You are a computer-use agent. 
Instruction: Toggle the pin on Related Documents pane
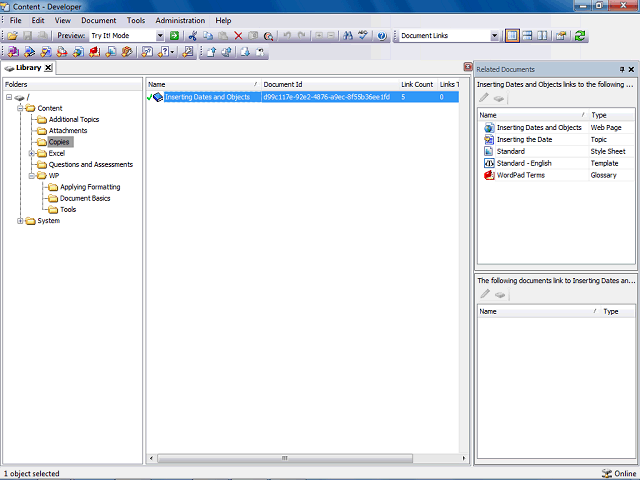pos(622,69)
